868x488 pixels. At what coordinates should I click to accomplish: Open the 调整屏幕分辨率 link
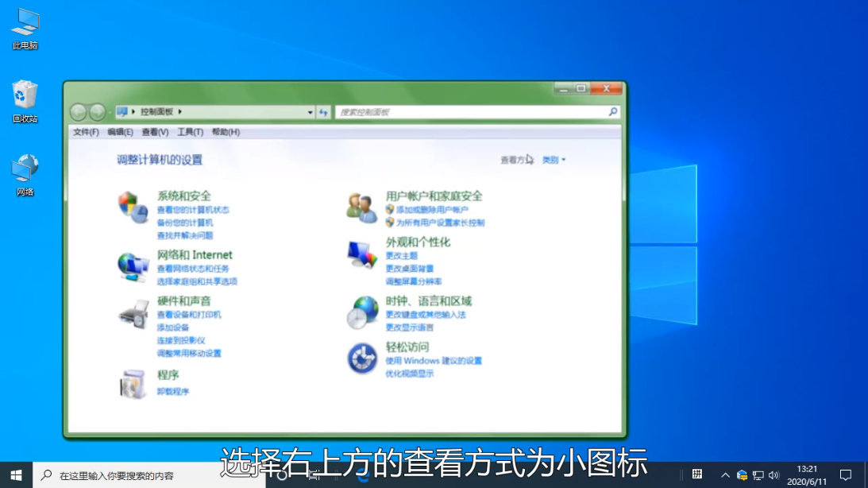414,281
